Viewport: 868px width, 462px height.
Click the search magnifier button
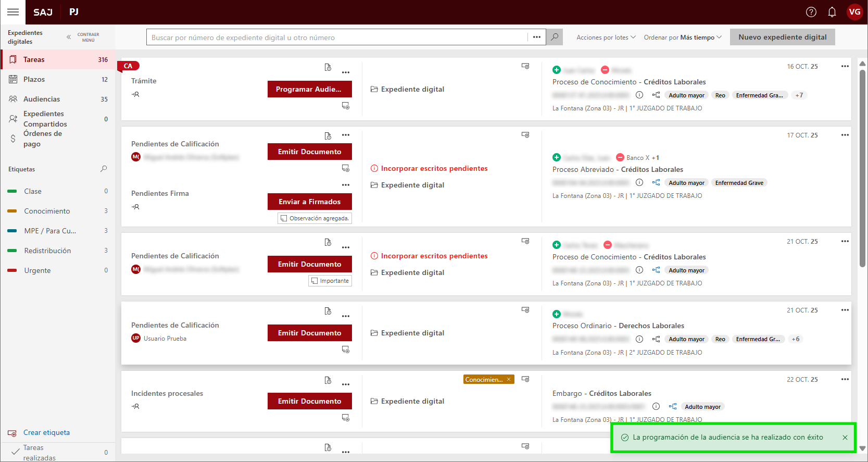pos(555,37)
